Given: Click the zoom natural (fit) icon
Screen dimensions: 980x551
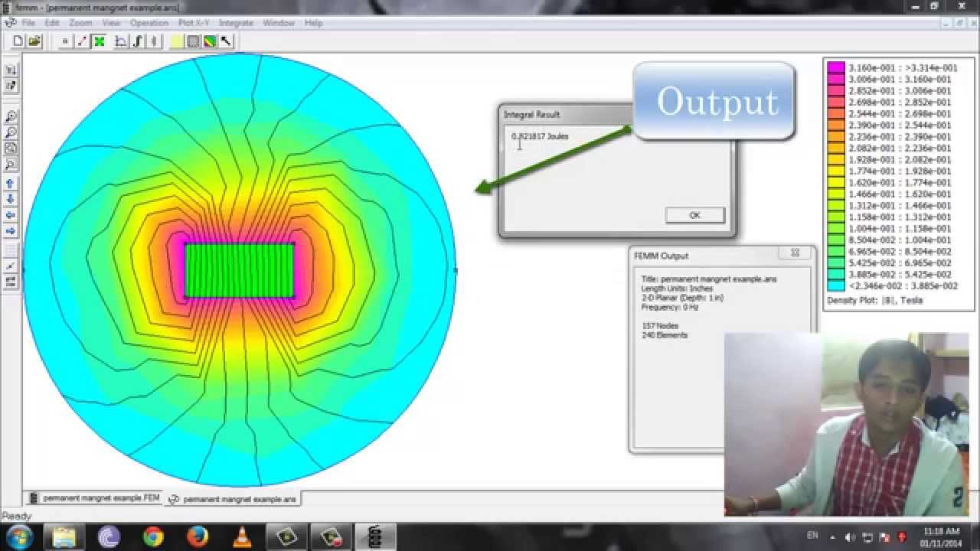Looking at the screenshot, I should [11, 148].
